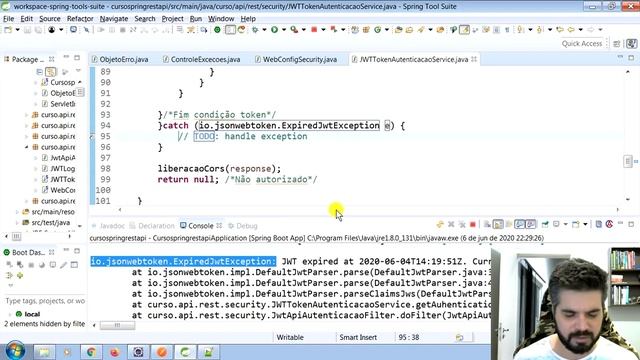Toggle Show Console on Standard Error change

click(531, 224)
